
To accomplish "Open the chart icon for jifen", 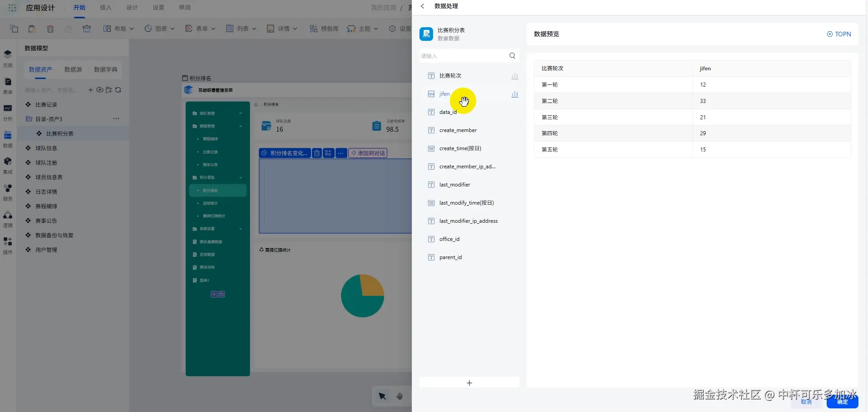I will point(515,94).
